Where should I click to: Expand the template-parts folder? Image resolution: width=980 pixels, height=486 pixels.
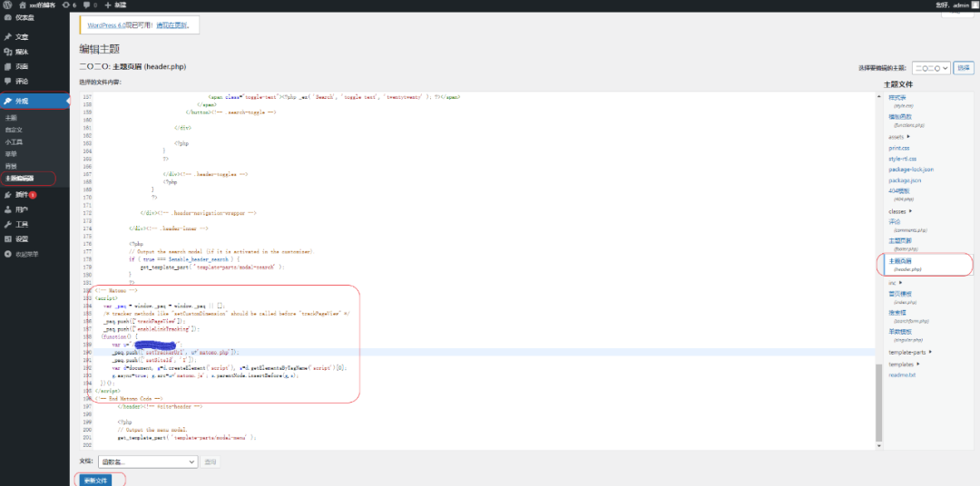[911, 353]
